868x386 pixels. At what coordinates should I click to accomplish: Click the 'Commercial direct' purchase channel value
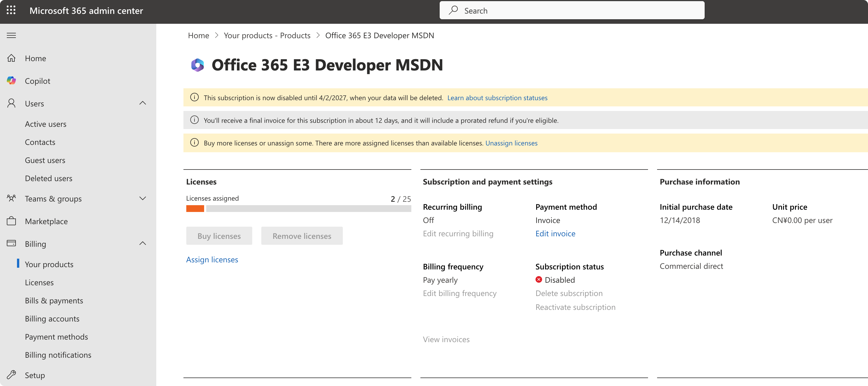point(691,266)
